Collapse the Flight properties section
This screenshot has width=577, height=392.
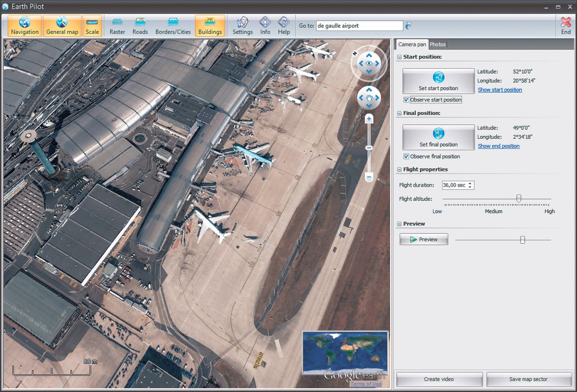pos(399,169)
